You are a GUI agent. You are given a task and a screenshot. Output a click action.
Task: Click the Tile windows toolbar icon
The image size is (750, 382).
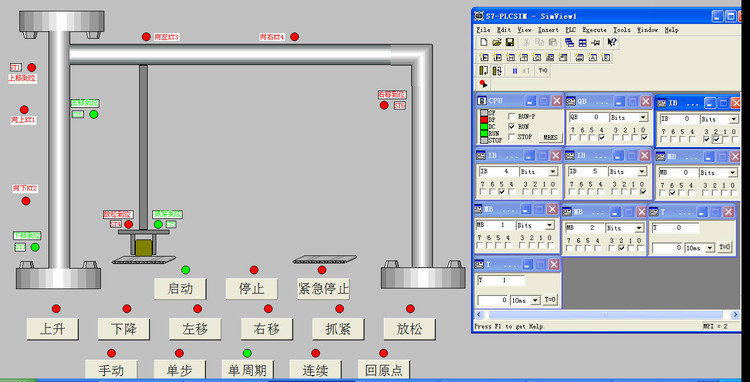[x=583, y=43]
